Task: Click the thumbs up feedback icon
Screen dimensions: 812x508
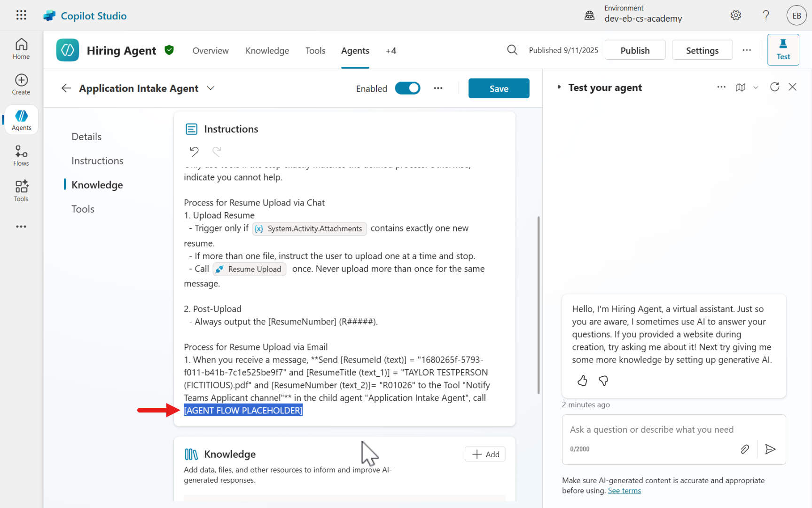Action: pos(582,381)
